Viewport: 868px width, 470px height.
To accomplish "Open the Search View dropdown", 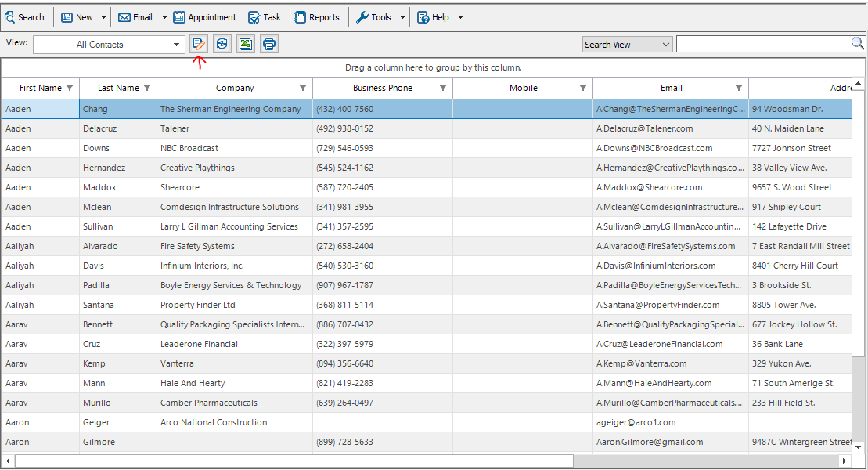I will 627,45.
